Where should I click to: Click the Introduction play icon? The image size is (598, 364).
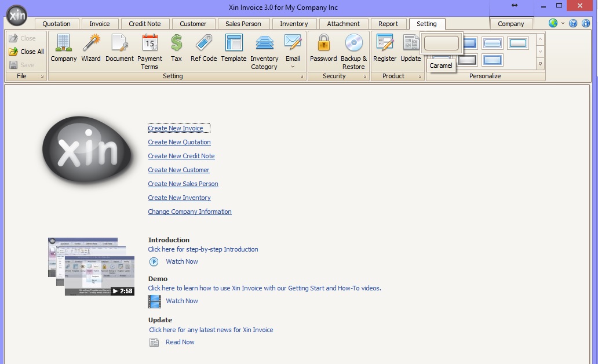(154, 262)
